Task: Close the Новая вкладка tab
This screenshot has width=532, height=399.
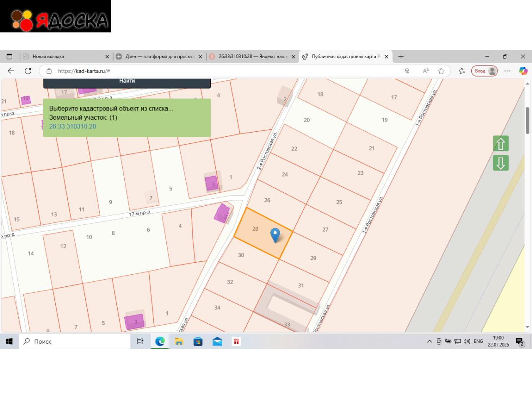Action: [107, 57]
